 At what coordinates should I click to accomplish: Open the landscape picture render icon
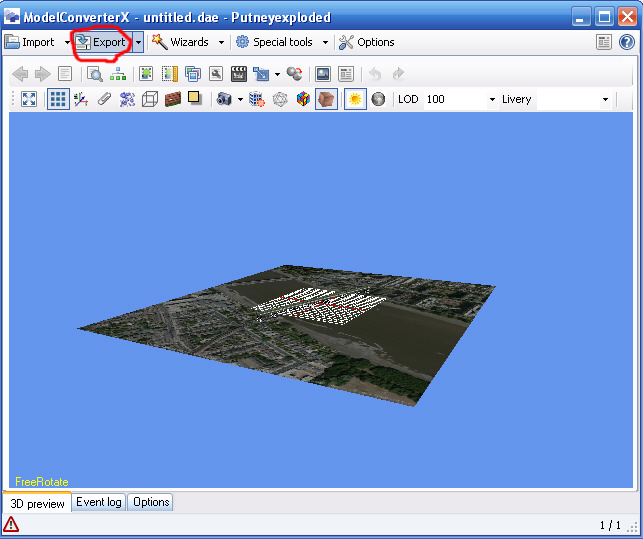323,74
